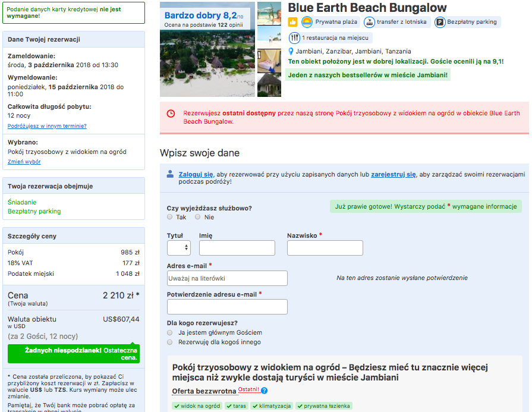The height and width of the screenshot is (412, 532).
Task: Click the location pin next to Jambiani
Action: coord(291,52)
